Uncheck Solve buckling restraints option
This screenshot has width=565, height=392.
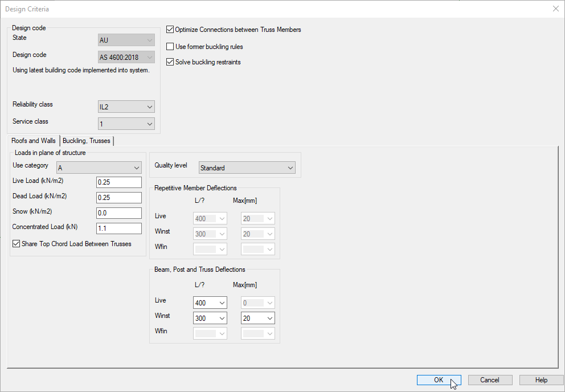[170, 62]
